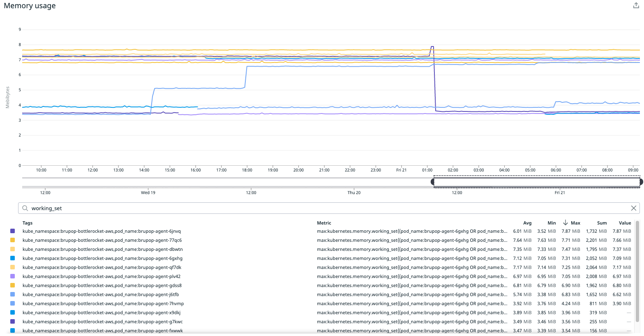Click right handle of time range selector
This screenshot has width=644, height=336.
(641, 182)
